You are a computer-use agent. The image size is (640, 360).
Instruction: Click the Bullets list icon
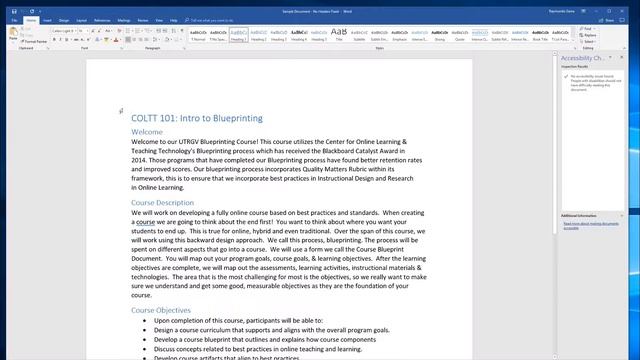click(x=128, y=31)
